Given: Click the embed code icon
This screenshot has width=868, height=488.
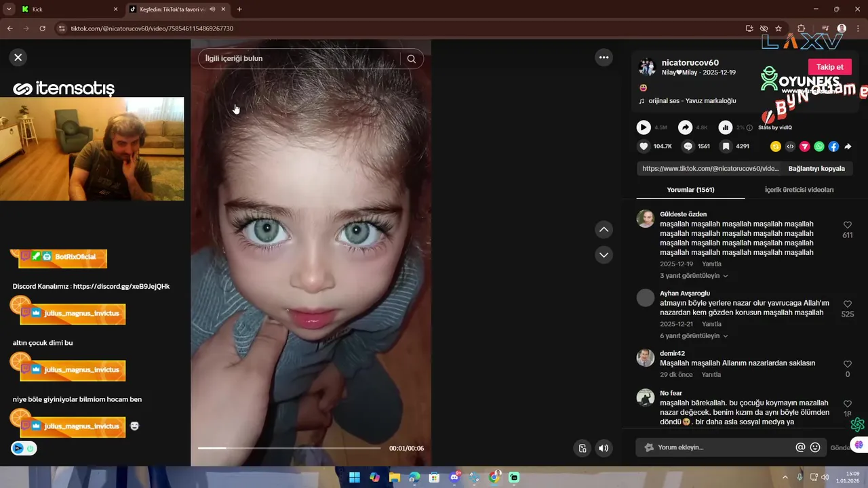Looking at the screenshot, I should point(790,146).
